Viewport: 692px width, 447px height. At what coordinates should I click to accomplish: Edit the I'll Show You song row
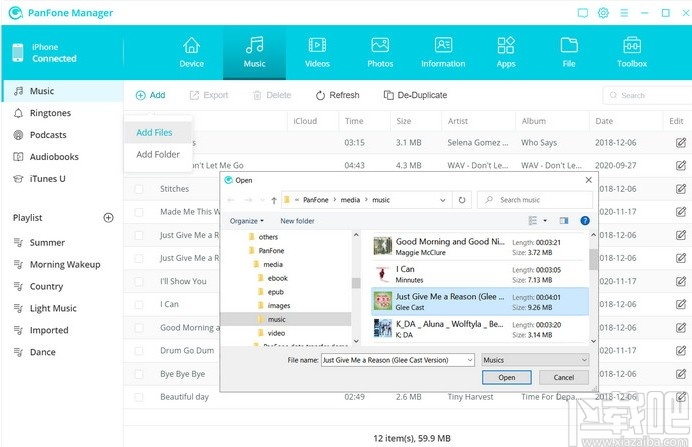681,281
